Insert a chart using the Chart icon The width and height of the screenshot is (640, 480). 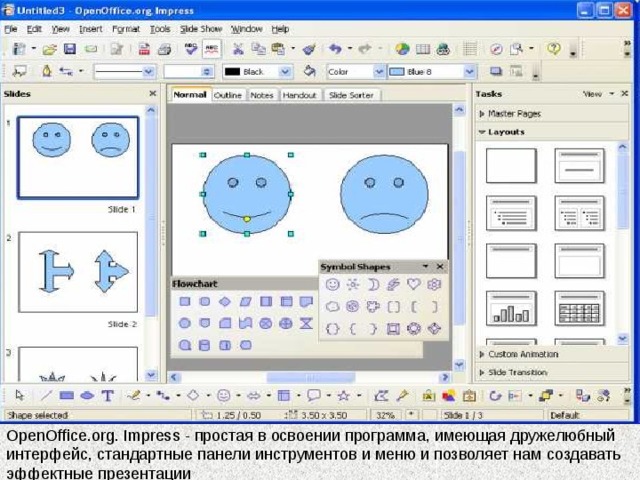[x=402, y=49]
